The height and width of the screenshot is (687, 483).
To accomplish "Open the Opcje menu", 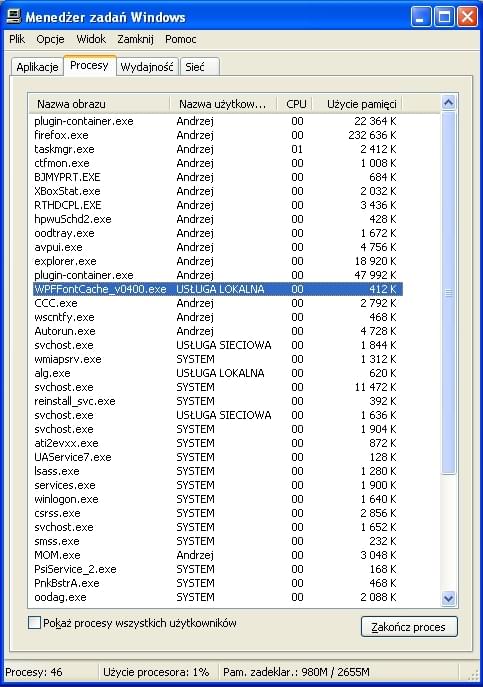I will (50, 39).
